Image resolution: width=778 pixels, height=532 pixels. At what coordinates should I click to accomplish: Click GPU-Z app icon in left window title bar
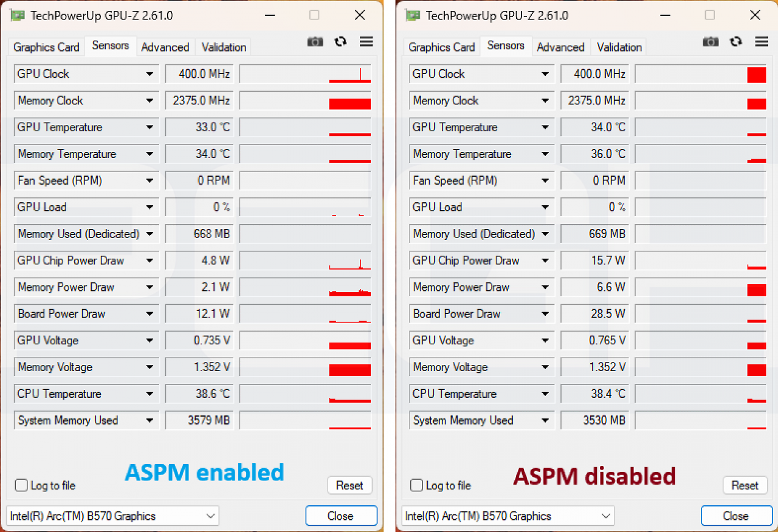pos(18,15)
